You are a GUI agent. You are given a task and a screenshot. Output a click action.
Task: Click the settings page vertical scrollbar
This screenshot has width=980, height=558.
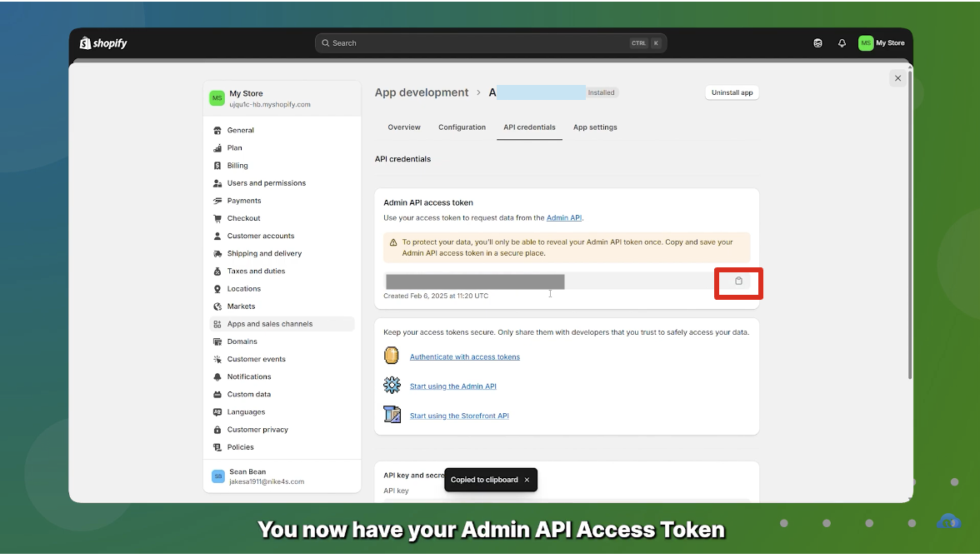click(910, 225)
